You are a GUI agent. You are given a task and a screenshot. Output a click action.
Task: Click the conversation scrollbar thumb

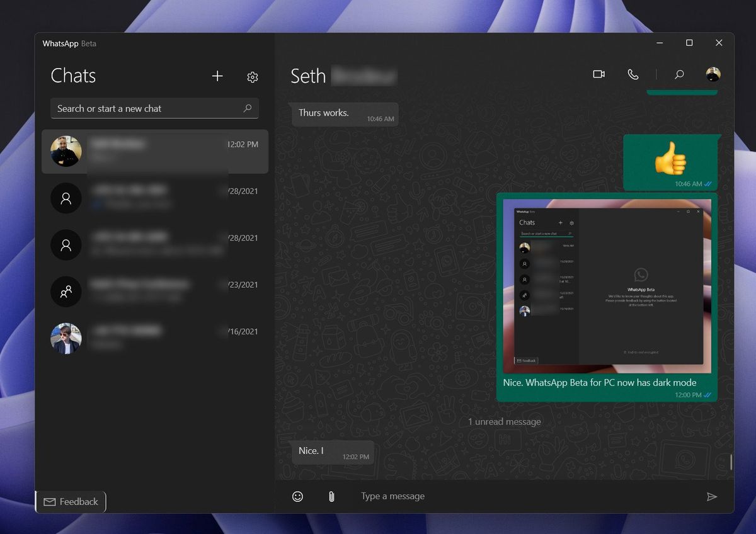731,462
